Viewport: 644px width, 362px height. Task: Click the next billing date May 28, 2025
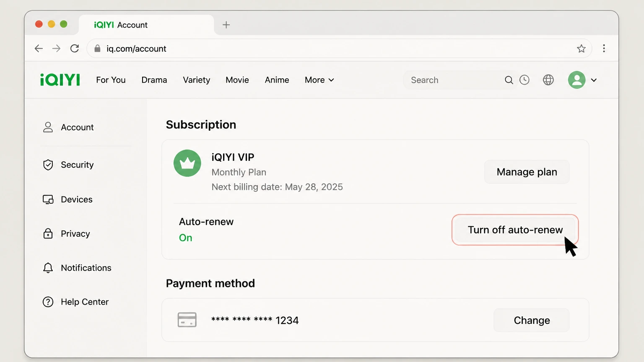(277, 187)
